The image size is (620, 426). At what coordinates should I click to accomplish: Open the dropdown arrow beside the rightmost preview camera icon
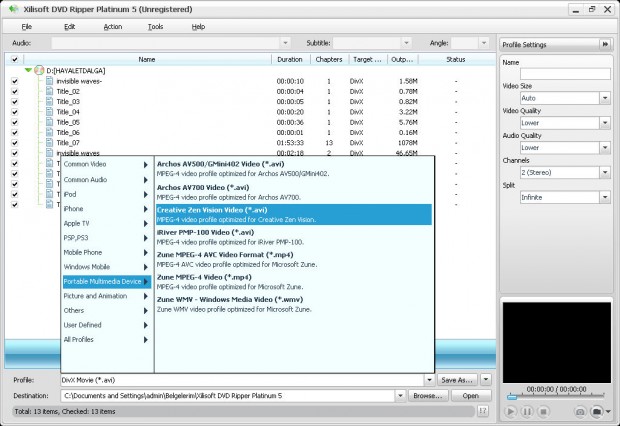coord(608,412)
